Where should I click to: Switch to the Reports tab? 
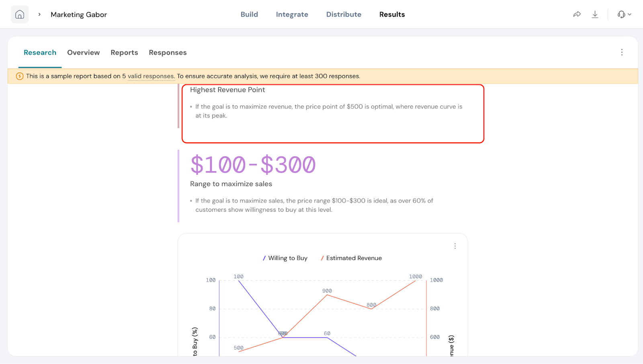pos(124,53)
